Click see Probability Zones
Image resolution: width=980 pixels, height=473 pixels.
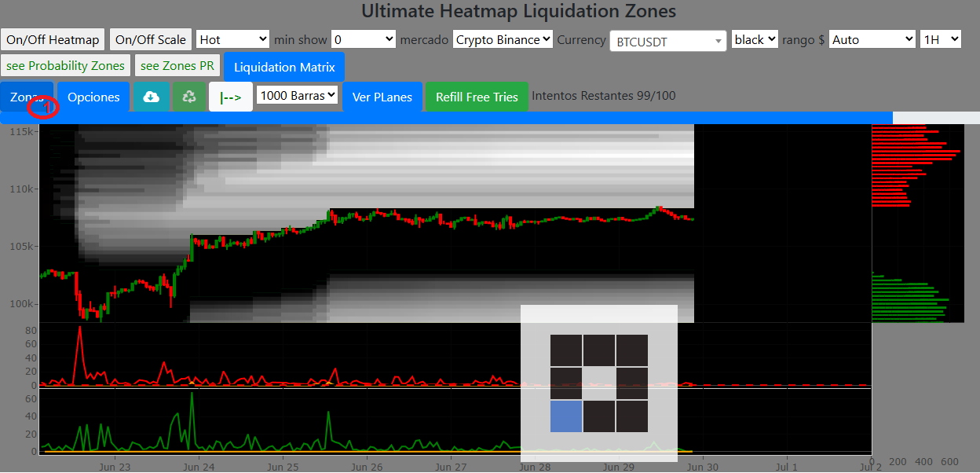pyautogui.click(x=65, y=66)
